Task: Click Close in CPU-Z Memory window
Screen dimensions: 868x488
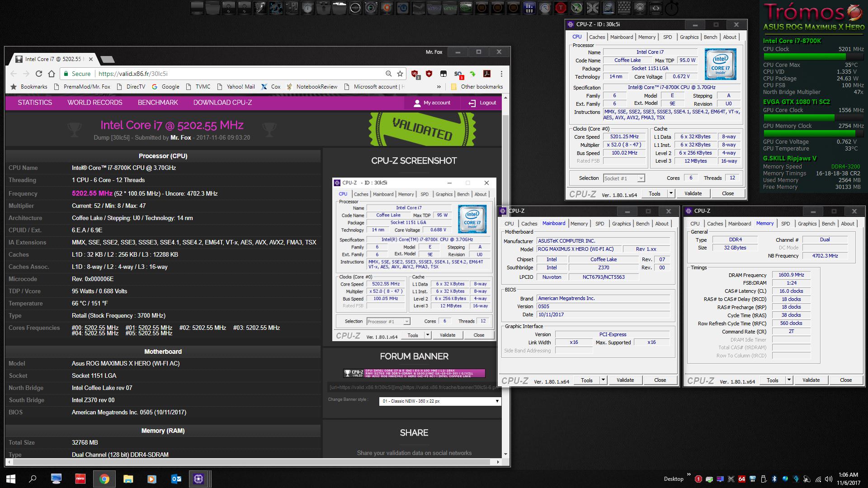Action: click(x=845, y=380)
